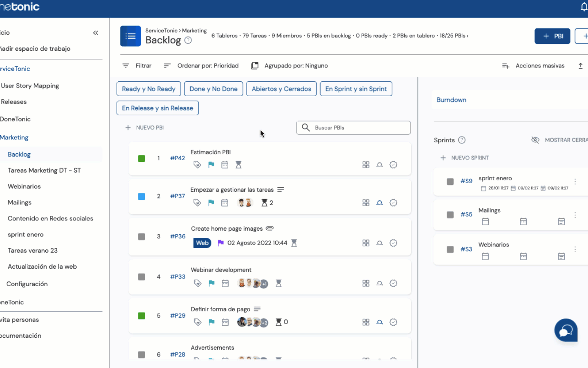
Task: Open the options menu for sprint enero
Action: pyautogui.click(x=575, y=182)
